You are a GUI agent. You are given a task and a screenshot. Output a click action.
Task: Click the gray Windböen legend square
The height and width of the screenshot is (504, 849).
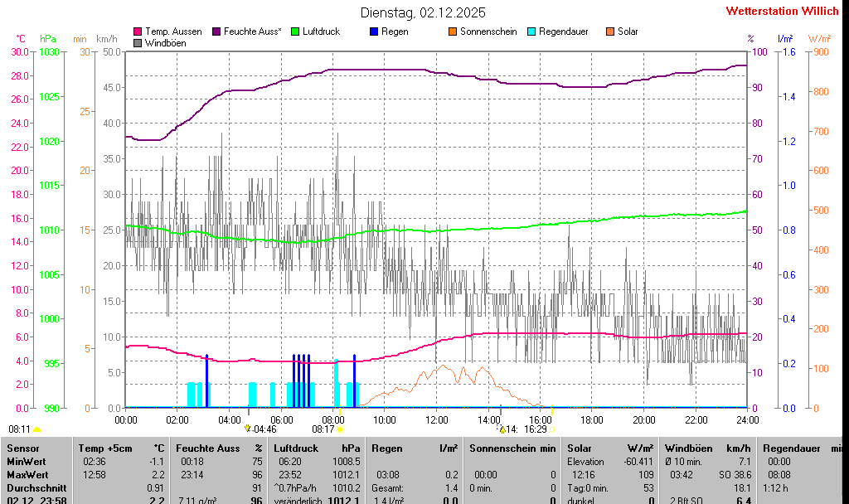click(x=138, y=42)
